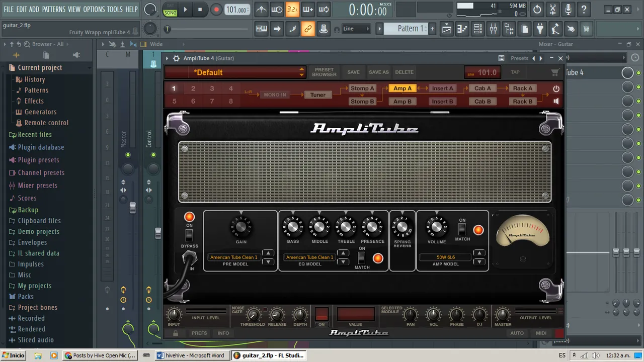Click the typing keyboard to piano icon
644x362 pixels.
pyautogui.click(x=261, y=29)
